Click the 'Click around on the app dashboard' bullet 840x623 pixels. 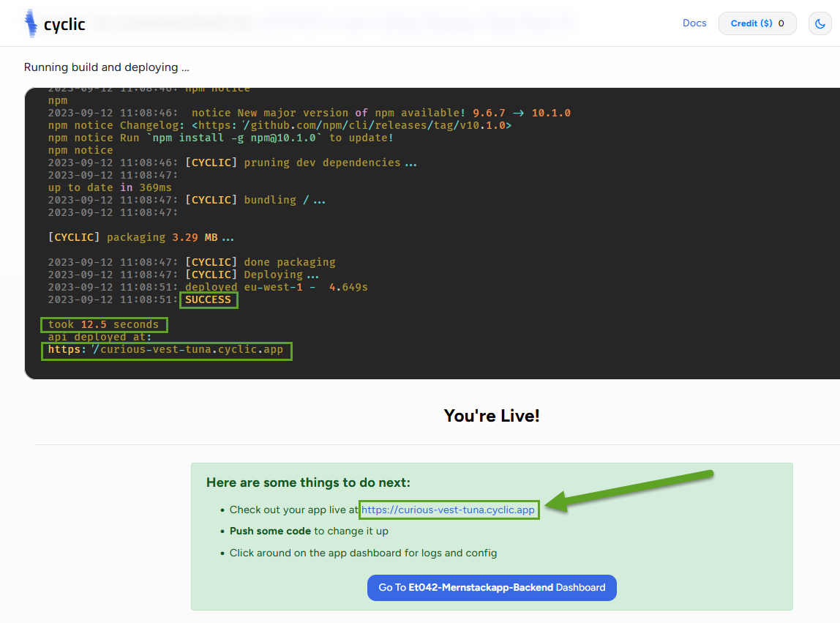click(363, 553)
